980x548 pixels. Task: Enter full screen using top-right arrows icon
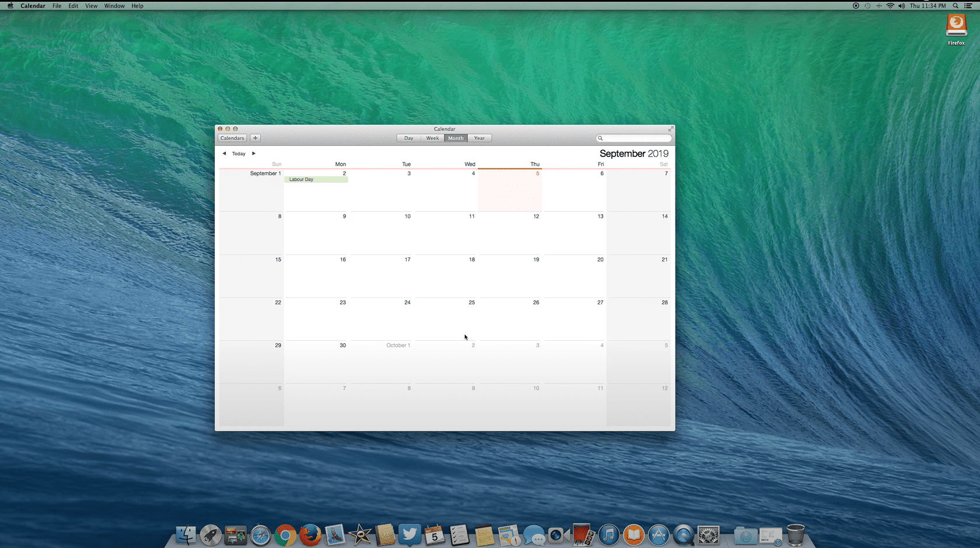point(670,129)
